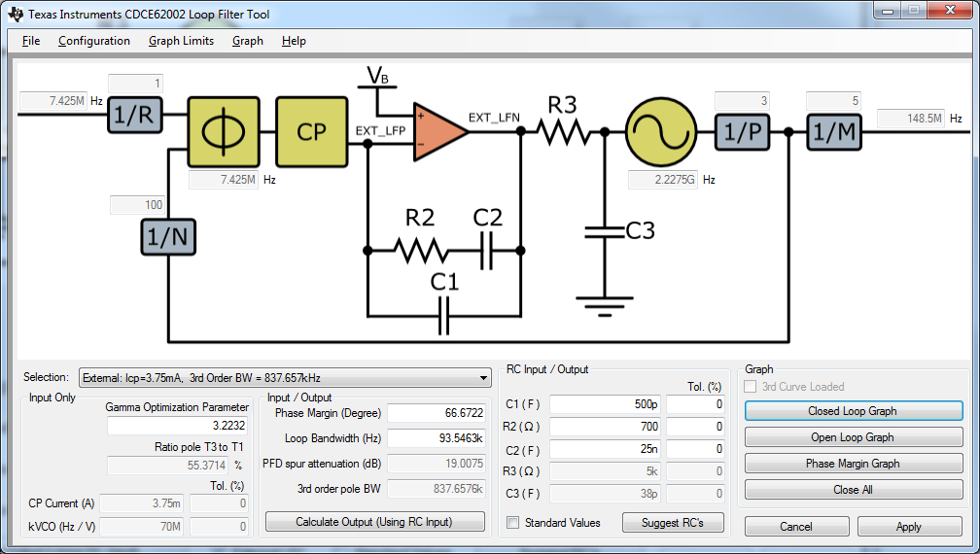Click the Cancel button
This screenshot has height=554, width=980.
pos(796,527)
